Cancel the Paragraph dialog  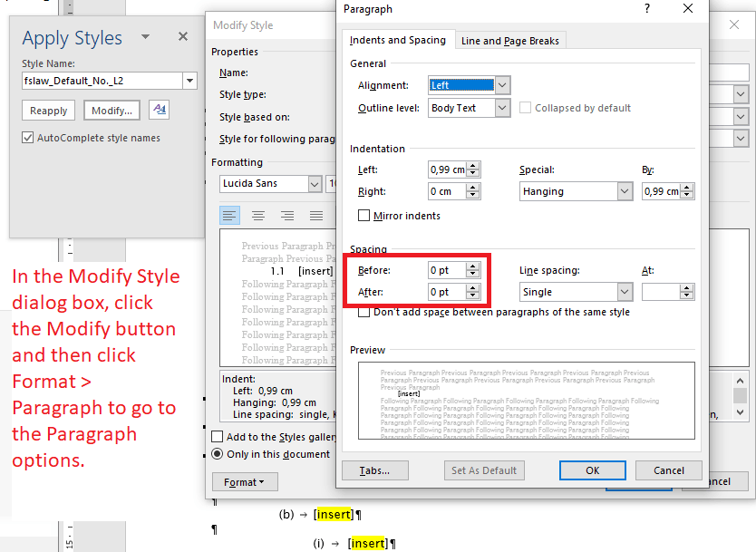669,470
